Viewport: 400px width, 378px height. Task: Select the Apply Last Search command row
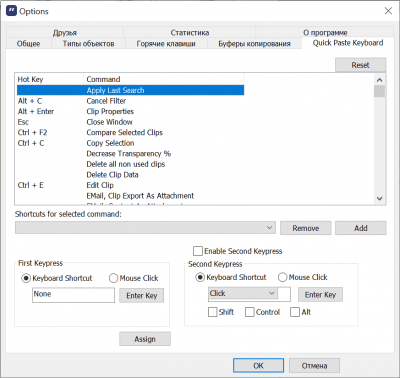tap(130, 90)
